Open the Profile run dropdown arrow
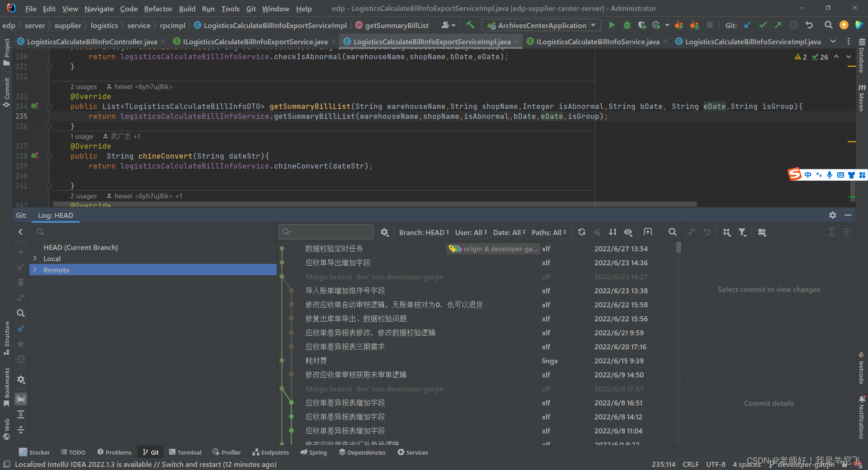 (x=667, y=25)
